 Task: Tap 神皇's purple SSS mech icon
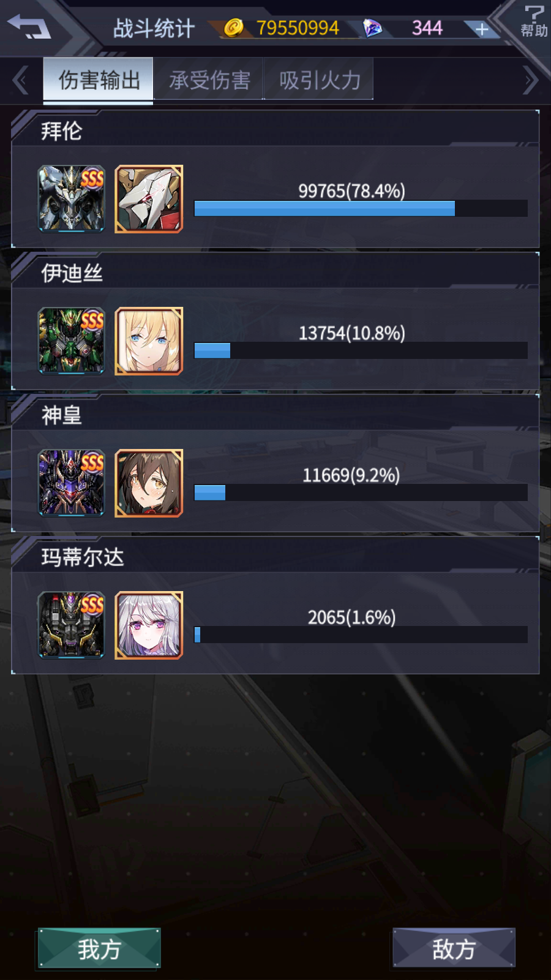[72, 483]
